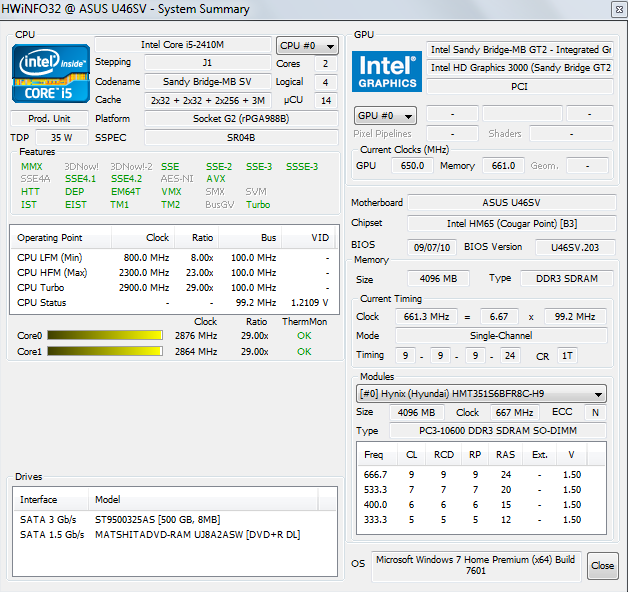Select the MATSHITADVD-RAM UJ8A2ASW drive row
Image resolution: width=628 pixels, height=592 pixels.
175,535
